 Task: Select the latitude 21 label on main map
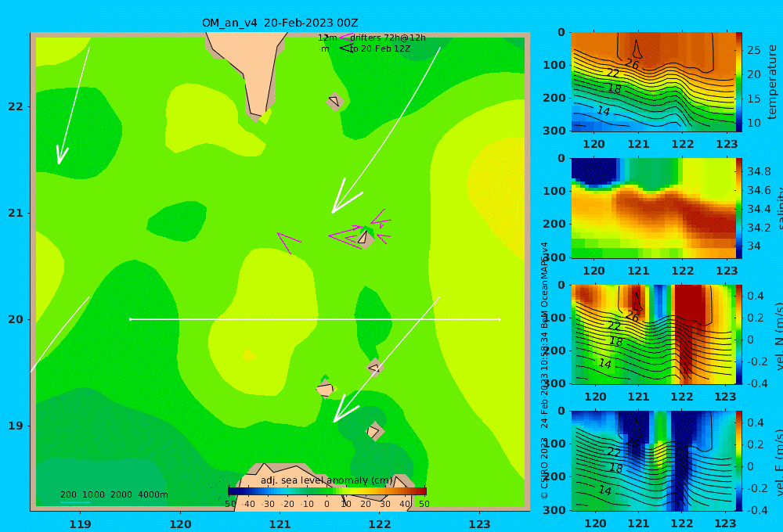[x=16, y=213]
